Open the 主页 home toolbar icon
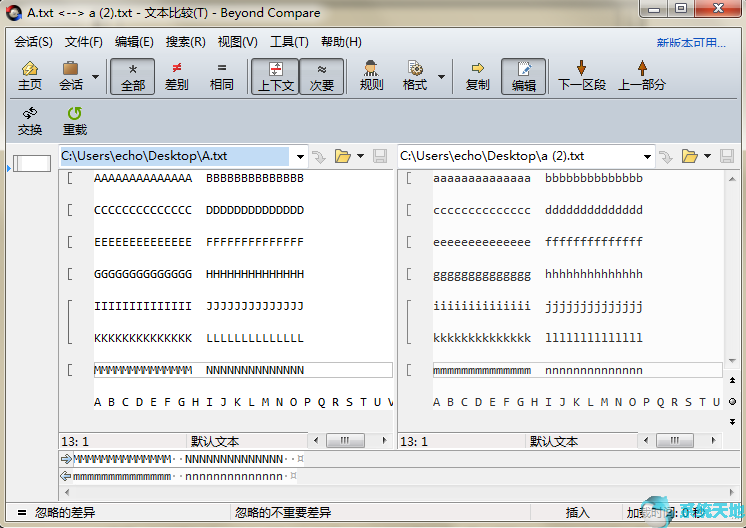This screenshot has width=746, height=528. coord(29,76)
